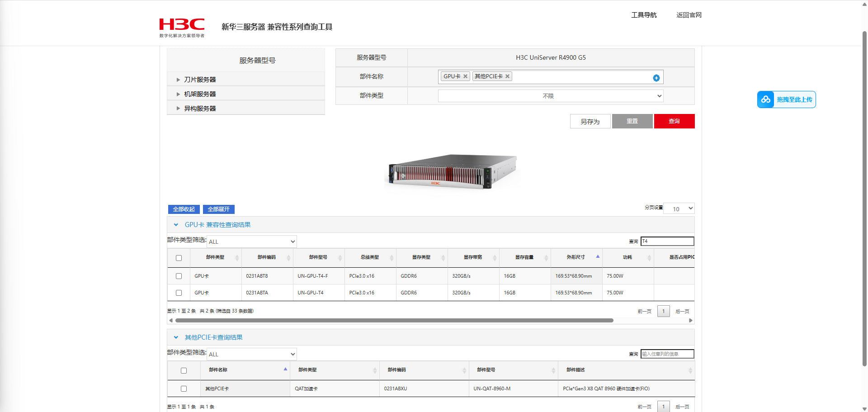Click the red 查询 button

tap(675, 121)
